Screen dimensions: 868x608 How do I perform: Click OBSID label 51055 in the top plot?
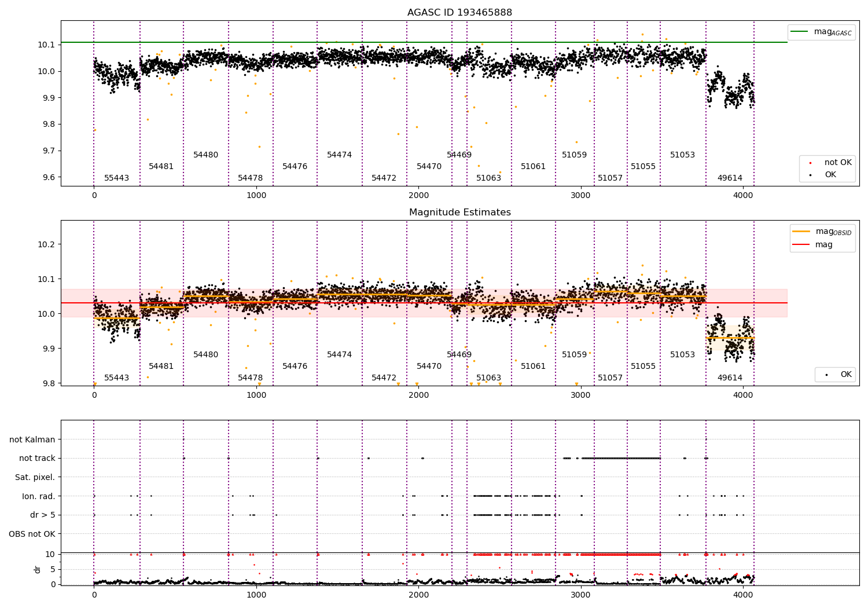pos(643,167)
